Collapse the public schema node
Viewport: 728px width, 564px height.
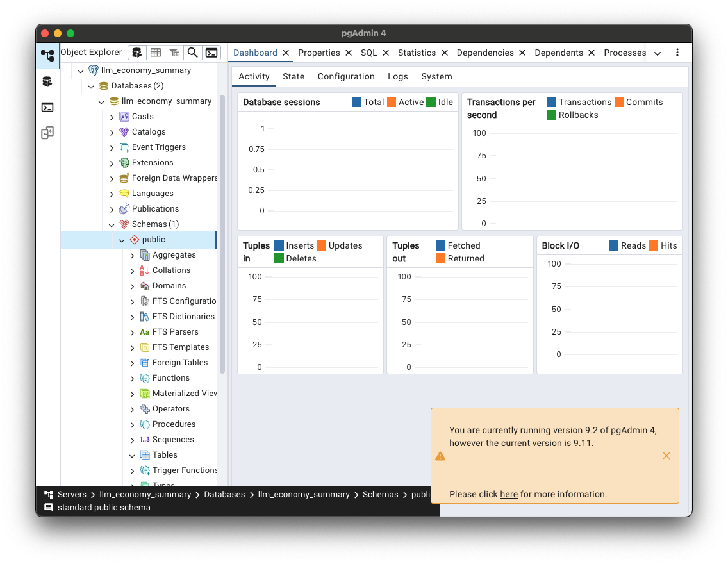pos(122,240)
